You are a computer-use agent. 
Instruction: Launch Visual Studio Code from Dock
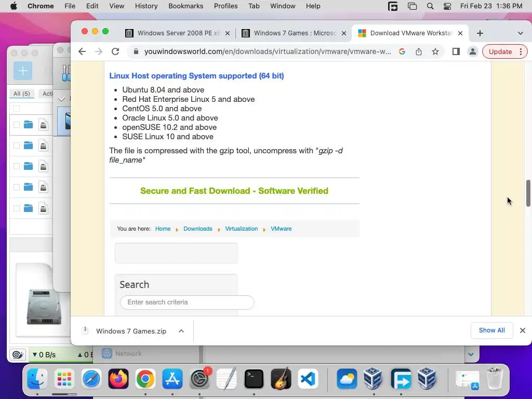tap(308, 379)
